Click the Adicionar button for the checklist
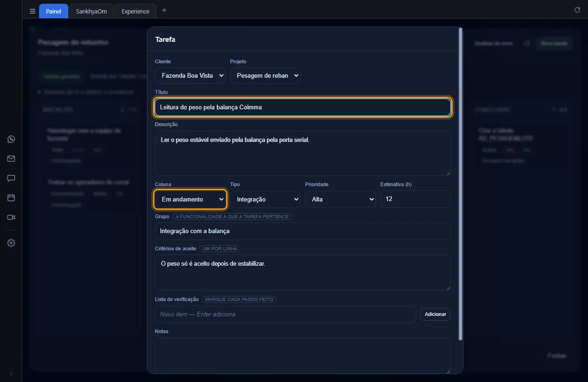The height and width of the screenshot is (382, 588). click(x=435, y=314)
